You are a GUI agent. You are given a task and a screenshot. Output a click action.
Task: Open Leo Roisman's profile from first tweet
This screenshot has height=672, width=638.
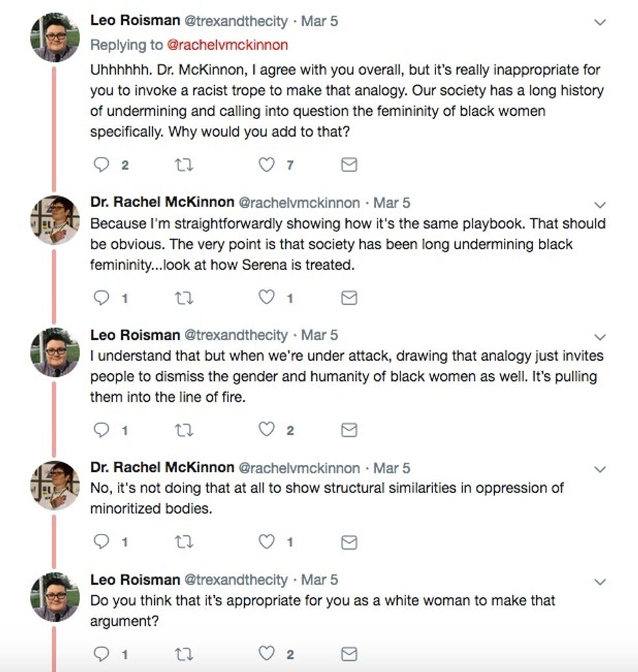(x=135, y=21)
